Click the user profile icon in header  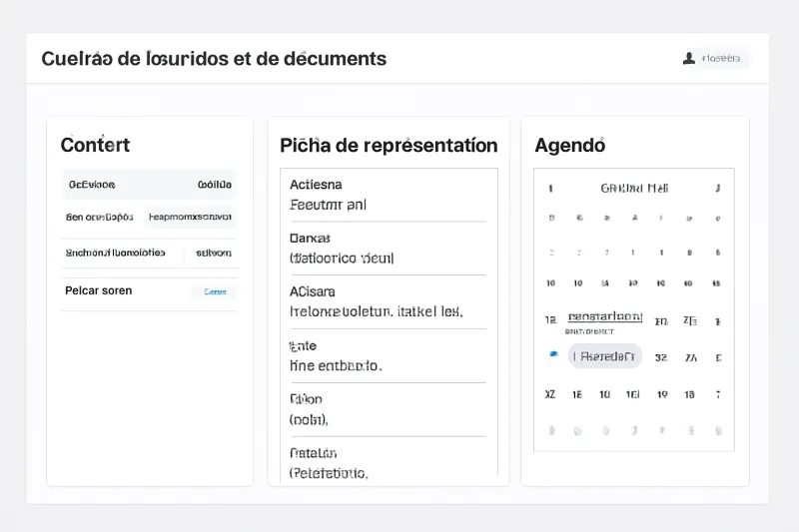coord(689,58)
